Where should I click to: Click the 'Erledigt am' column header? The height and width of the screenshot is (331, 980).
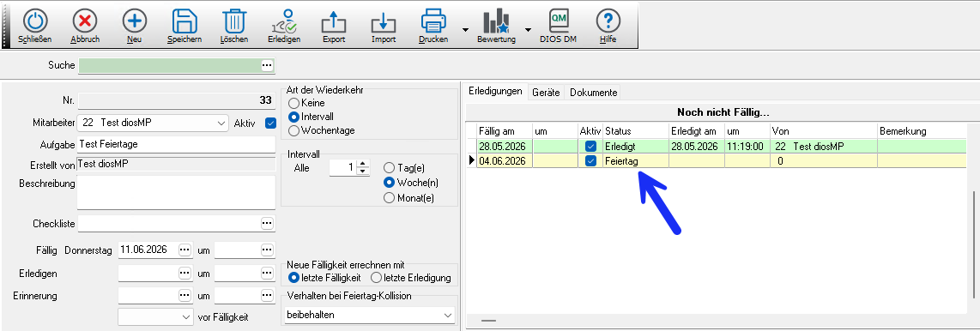pyautogui.click(x=697, y=131)
